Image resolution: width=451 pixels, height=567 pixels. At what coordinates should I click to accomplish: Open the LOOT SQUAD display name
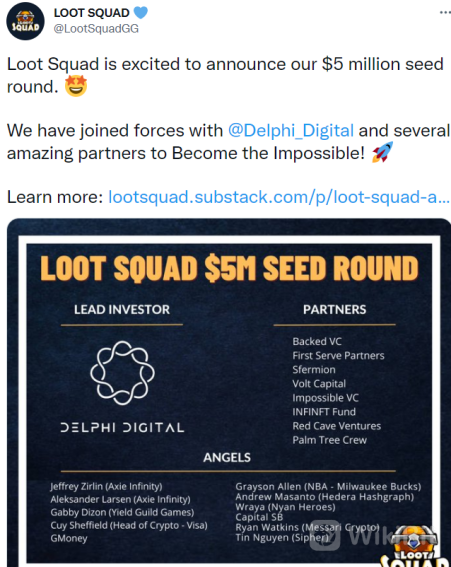click(x=92, y=13)
